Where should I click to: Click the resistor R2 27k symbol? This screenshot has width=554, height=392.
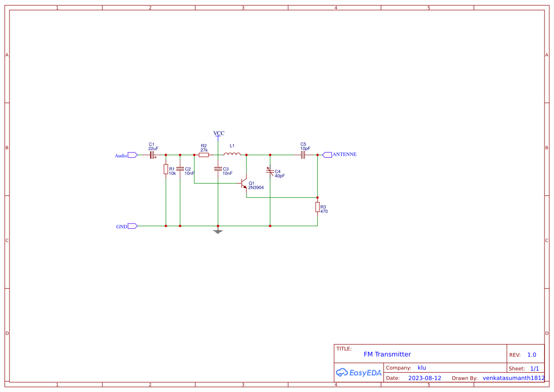tap(204, 154)
